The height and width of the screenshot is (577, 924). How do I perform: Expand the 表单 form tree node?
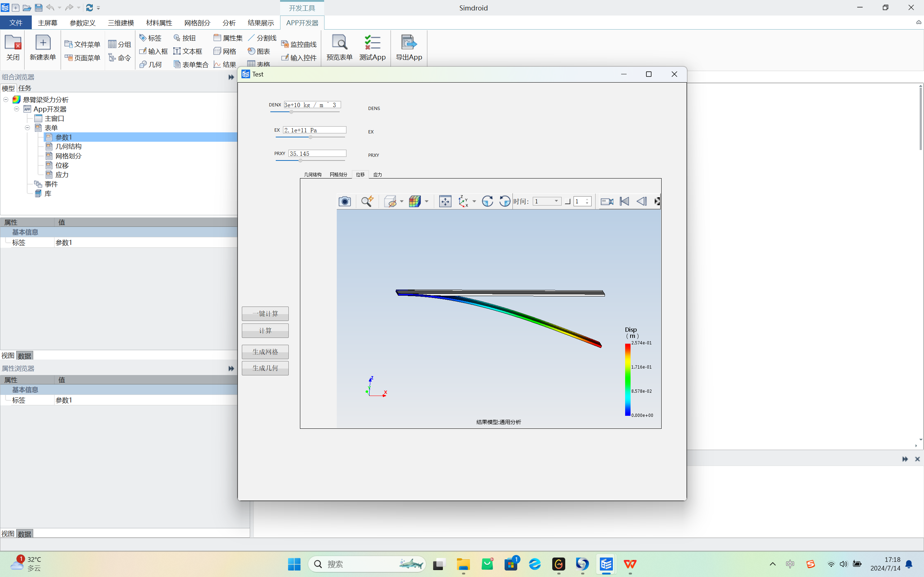pyautogui.click(x=27, y=128)
